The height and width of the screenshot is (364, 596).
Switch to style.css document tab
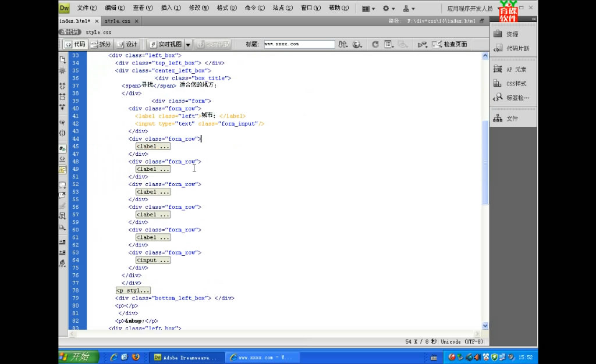point(118,21)
